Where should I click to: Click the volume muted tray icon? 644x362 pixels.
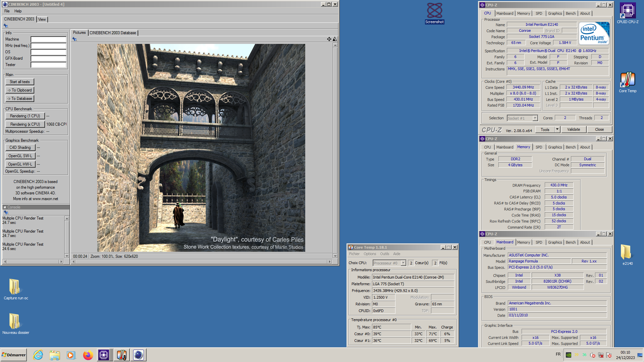pyautogui.click(x=593, y=355)
